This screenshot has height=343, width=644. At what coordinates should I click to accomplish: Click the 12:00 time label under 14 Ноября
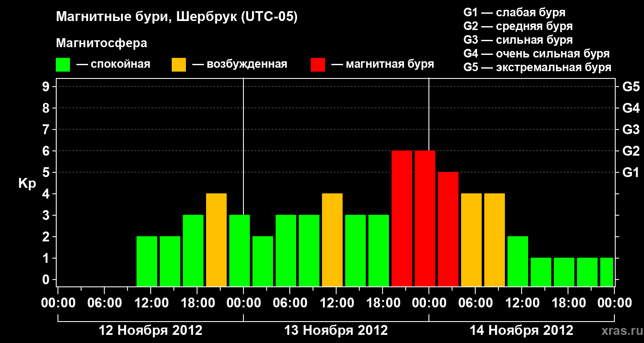click(x=522, y=303)
